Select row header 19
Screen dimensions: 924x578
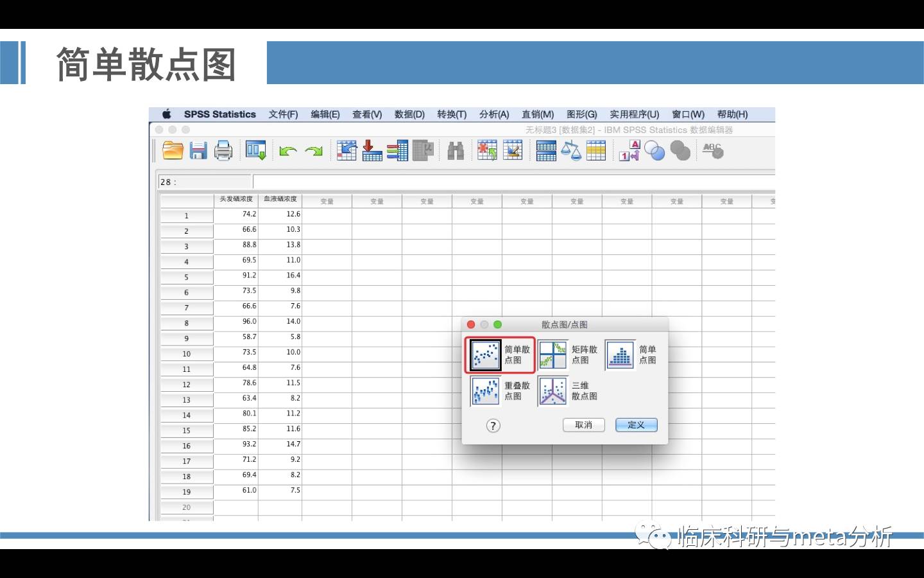[187, 492]
